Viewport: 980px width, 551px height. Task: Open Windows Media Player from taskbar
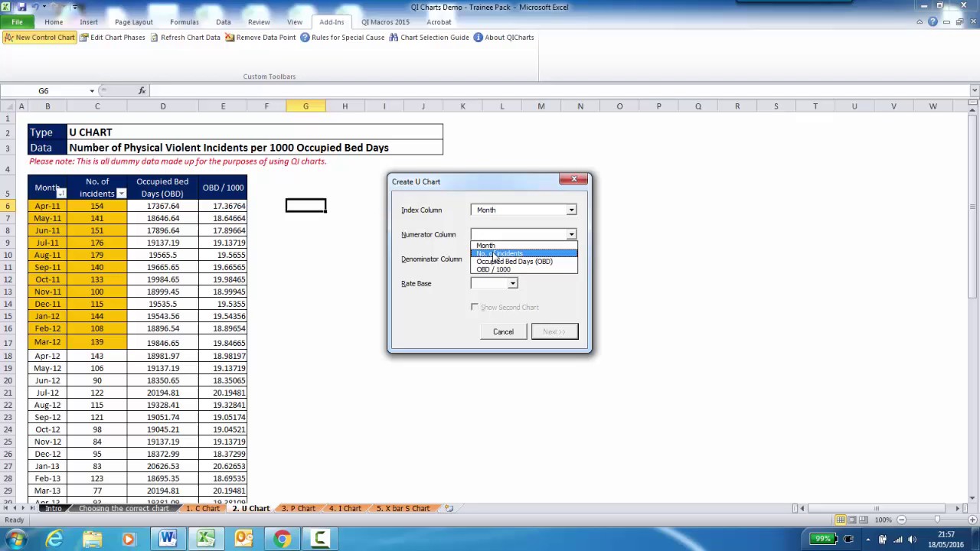point(129,540)
